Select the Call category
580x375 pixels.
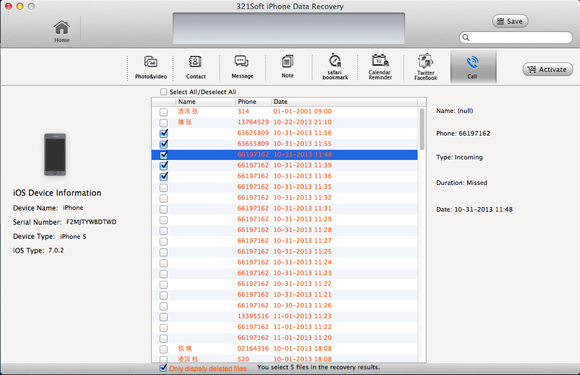(473, 67)
